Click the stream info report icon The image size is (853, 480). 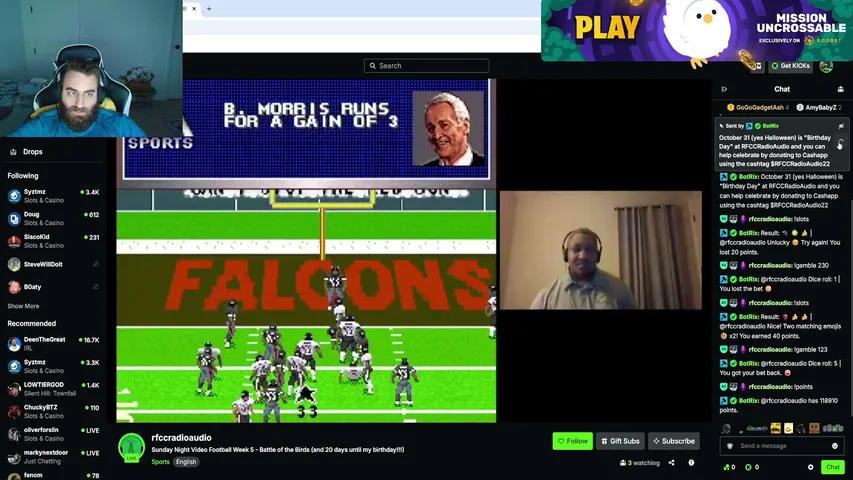[691, 463]
